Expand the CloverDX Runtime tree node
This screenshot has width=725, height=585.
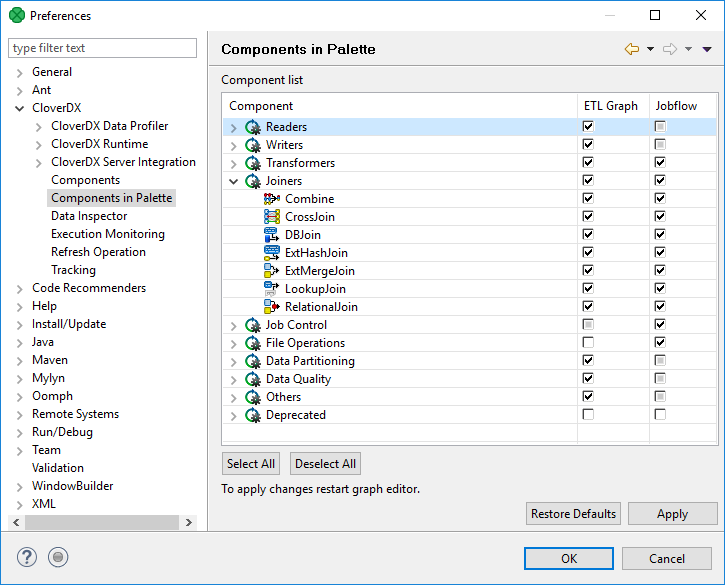39,144
